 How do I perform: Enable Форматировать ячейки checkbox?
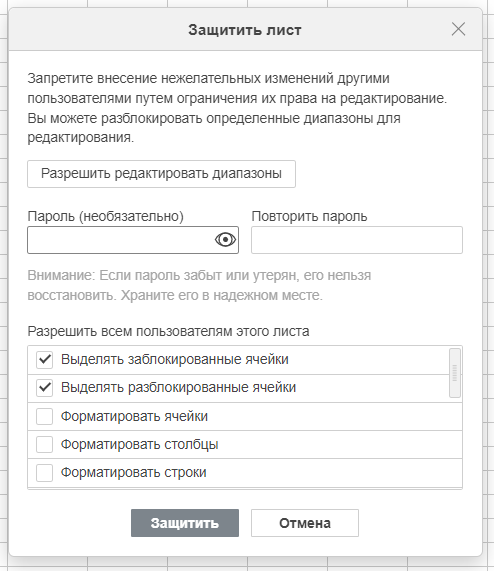44,416
